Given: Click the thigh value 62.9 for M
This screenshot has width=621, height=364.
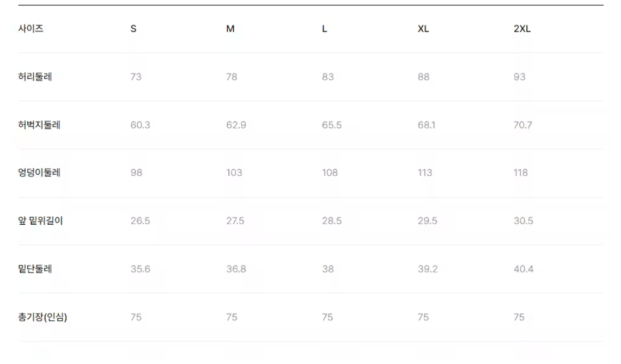Looking at the screenshot, I should [x=236, y=125].
